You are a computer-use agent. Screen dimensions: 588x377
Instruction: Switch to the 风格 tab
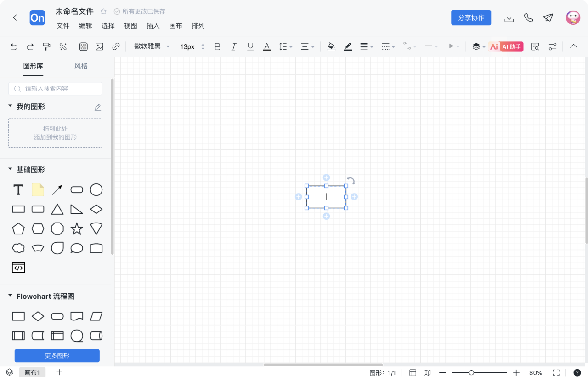point(81,66)
